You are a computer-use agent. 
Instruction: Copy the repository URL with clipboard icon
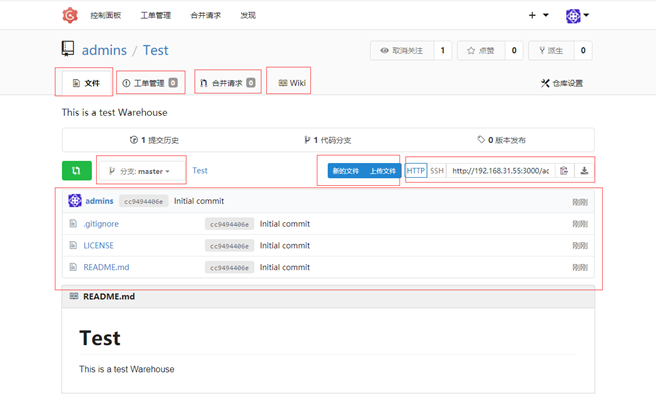[x=564, y=171]
